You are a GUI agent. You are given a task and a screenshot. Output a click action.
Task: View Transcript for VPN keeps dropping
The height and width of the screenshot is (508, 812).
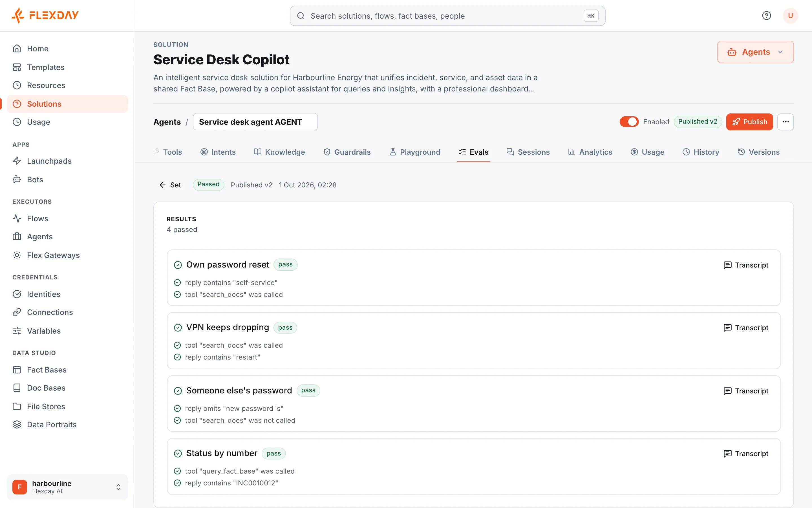(745, 328)
